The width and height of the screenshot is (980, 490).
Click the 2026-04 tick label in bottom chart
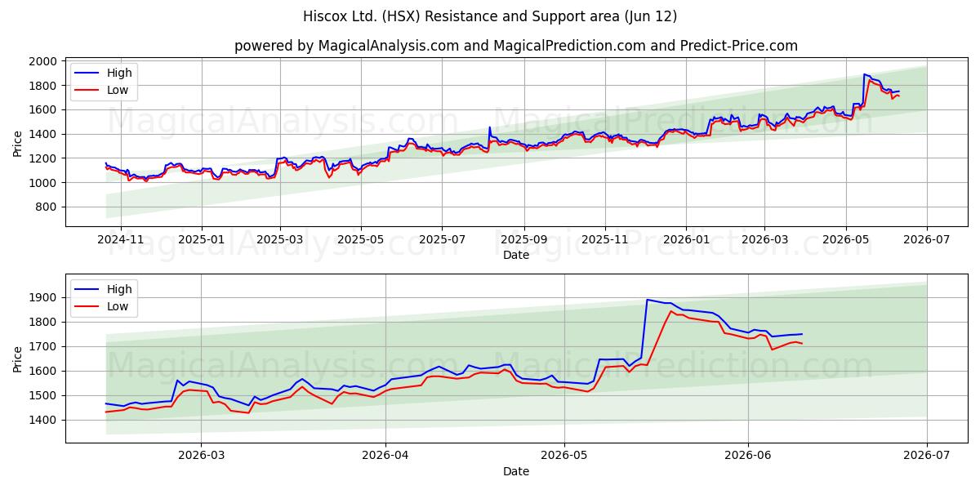385,455
